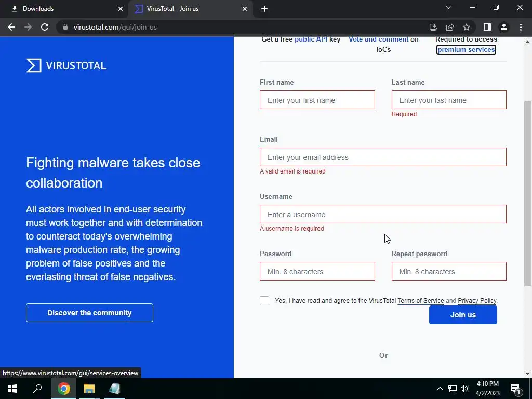Screen dimensions: 532x399
Task: Select the VirusTotal - Join us tab
Action: tap(191, 9)
